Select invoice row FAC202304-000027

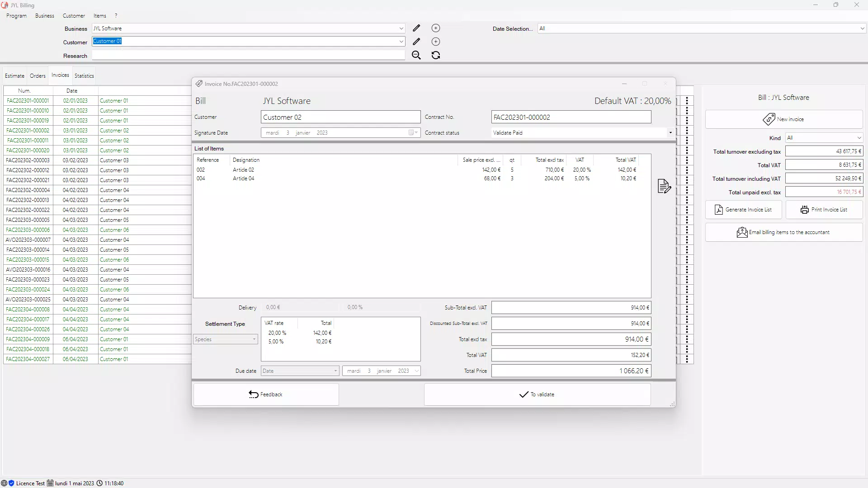tap(97, 359)
